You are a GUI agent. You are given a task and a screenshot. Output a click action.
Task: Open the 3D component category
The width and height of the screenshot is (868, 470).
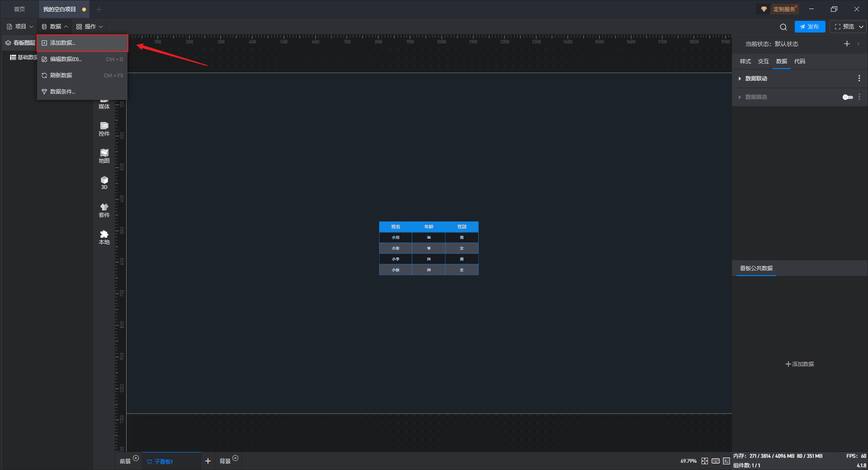click(x=104, y=183)
